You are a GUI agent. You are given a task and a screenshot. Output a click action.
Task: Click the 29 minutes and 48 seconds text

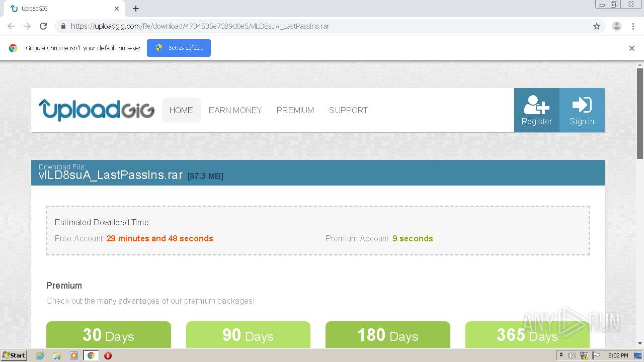click(159, 238)
